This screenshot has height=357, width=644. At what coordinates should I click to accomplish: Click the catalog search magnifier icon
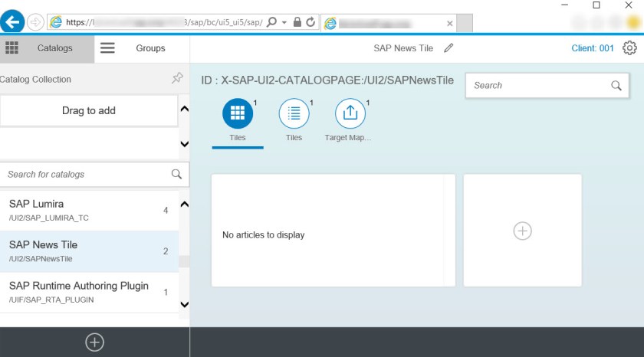(176, 174)
